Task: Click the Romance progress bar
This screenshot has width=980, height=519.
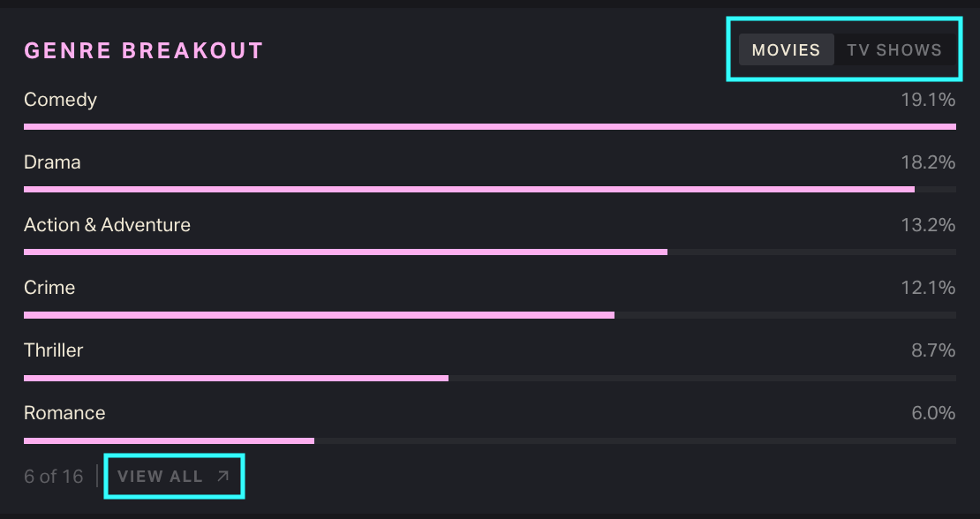Action: tap(169, 440)
